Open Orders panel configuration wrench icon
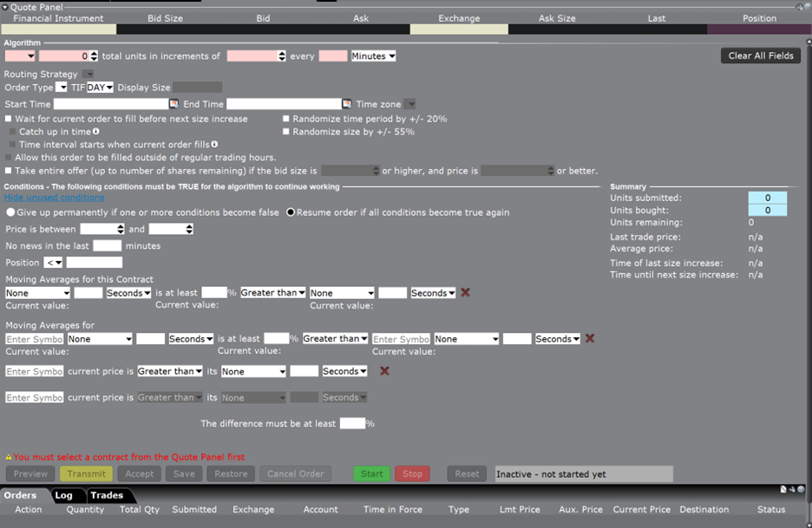Screen dimensions: 812x528 792,489
